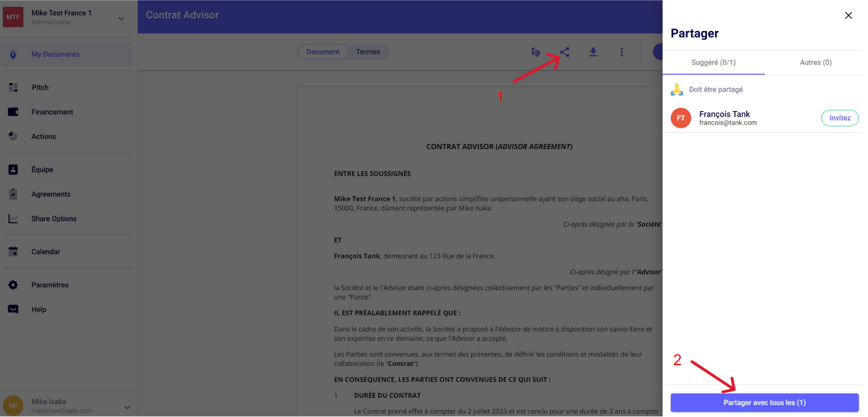Open Paramètres gear in sidebar
The width and height of the screenshot is (868, 417).
50,285
